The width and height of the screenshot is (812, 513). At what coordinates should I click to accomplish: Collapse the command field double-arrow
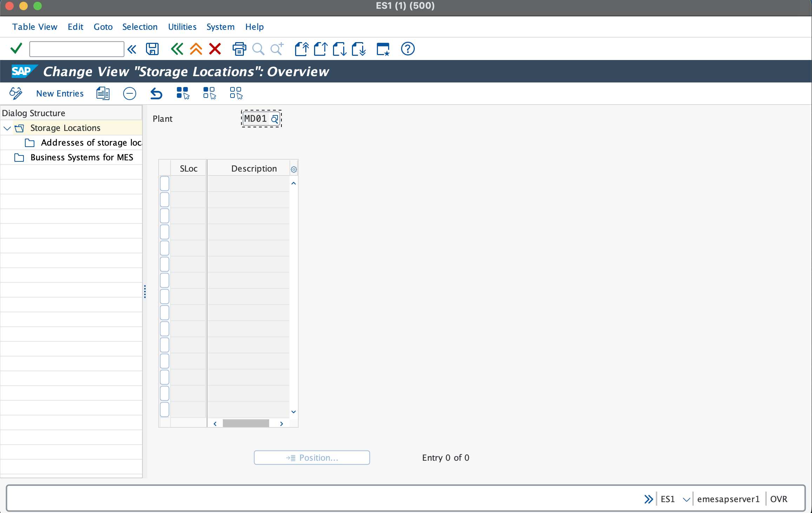point(132,49)
